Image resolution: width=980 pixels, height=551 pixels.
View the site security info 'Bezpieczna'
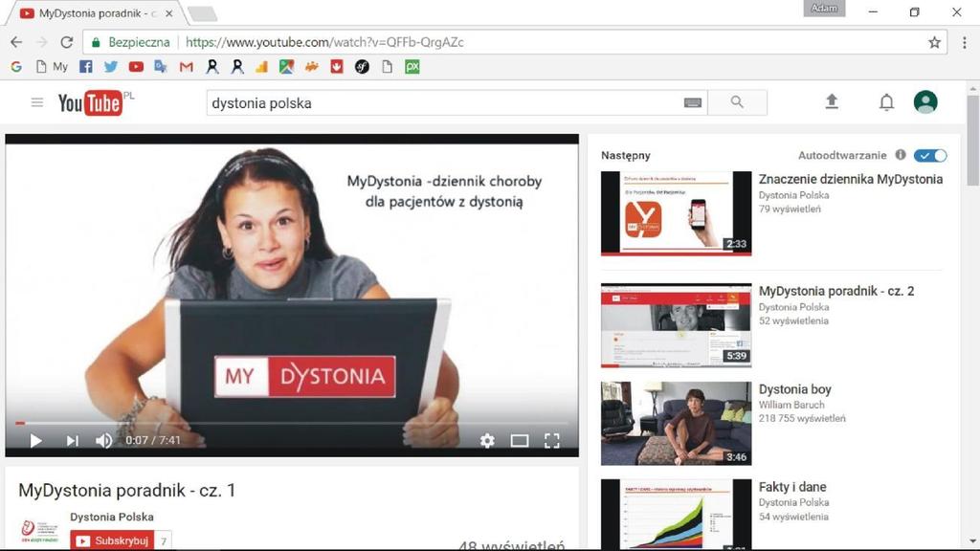[130, 42]
